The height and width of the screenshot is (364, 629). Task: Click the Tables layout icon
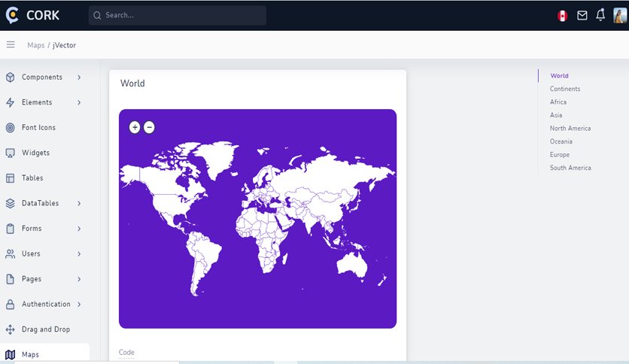click(11, 178)
